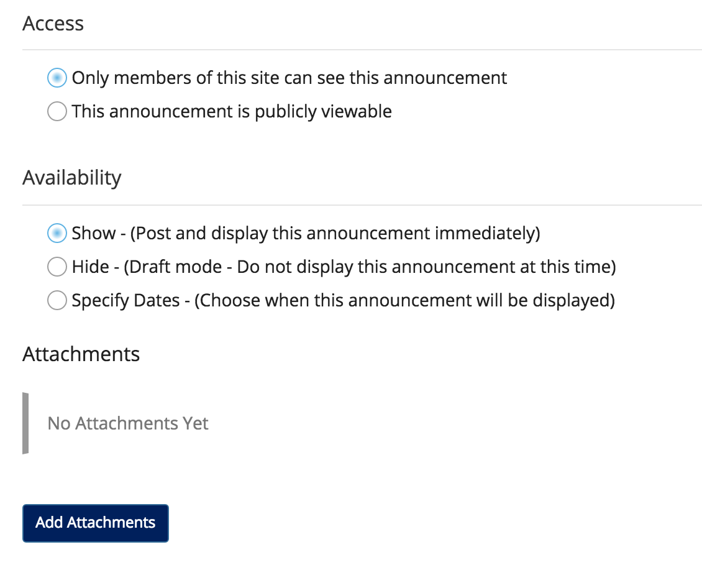
Task: Click the 'Specify Dates' label words
Action: [x=125, y=301]
